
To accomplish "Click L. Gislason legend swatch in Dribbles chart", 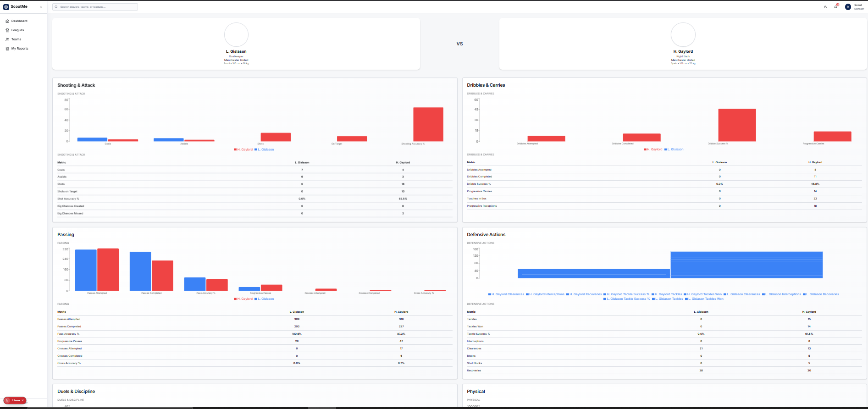I will pyautogui.click(x=665, y=149).
